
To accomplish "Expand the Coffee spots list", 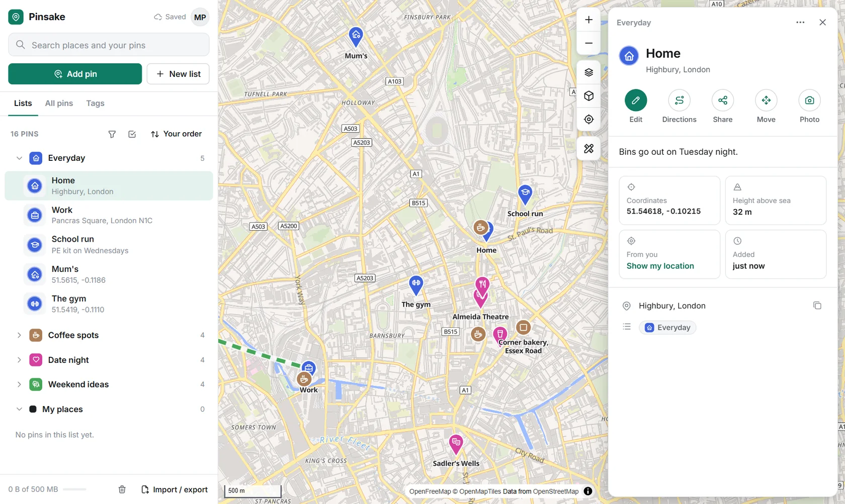I will pyautogui.click(x=19, y=335).
